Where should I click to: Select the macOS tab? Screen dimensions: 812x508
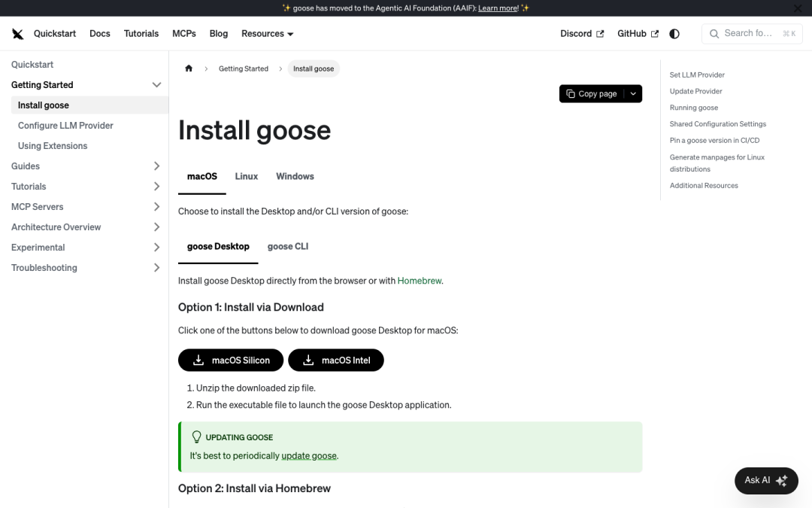(x=202, y=176)
